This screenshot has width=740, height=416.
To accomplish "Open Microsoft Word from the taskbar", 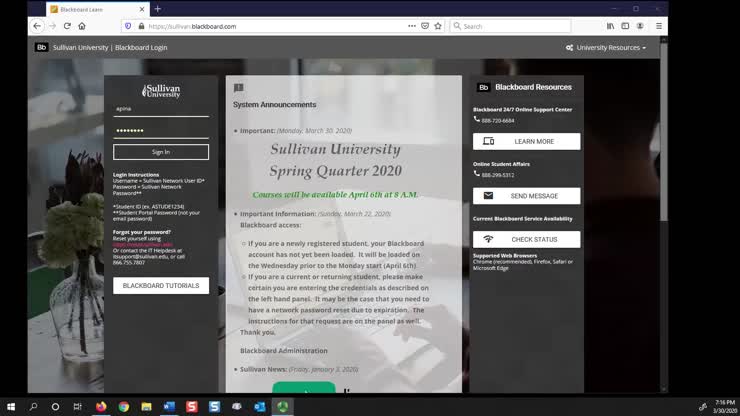I will 169,407.
